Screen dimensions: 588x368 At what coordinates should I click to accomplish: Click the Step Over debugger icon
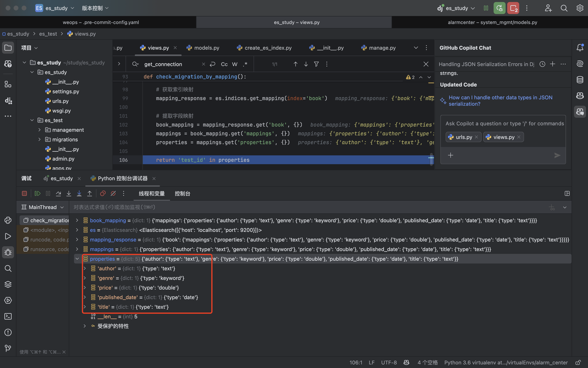pyautogui.click(x=58, y=193)
